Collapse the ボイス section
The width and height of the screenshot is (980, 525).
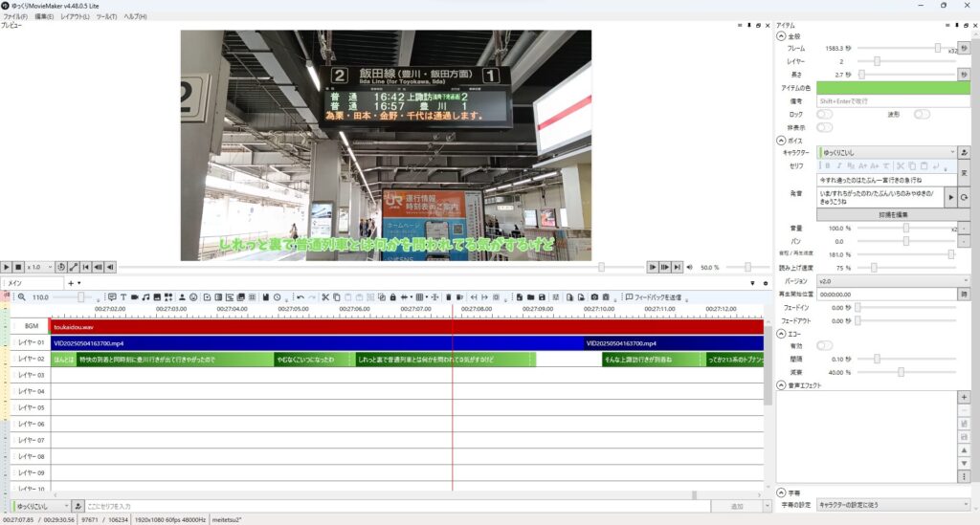(x=780, y=140)
